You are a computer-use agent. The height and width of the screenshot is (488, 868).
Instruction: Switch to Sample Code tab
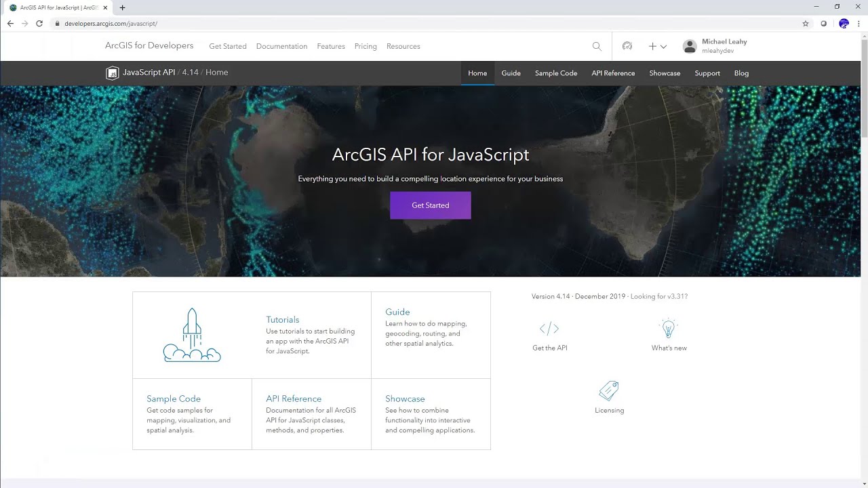(556, 73)
